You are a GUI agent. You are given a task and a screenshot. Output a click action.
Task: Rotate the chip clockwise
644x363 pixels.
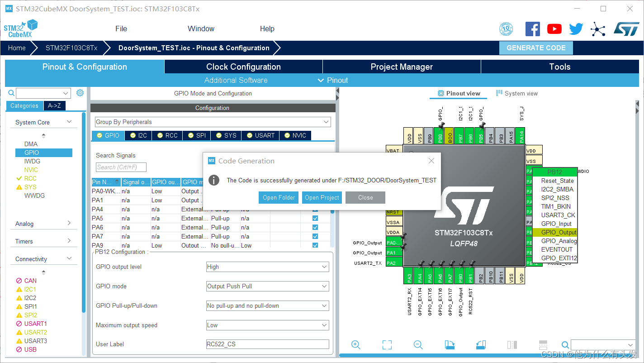pos(450,345)
